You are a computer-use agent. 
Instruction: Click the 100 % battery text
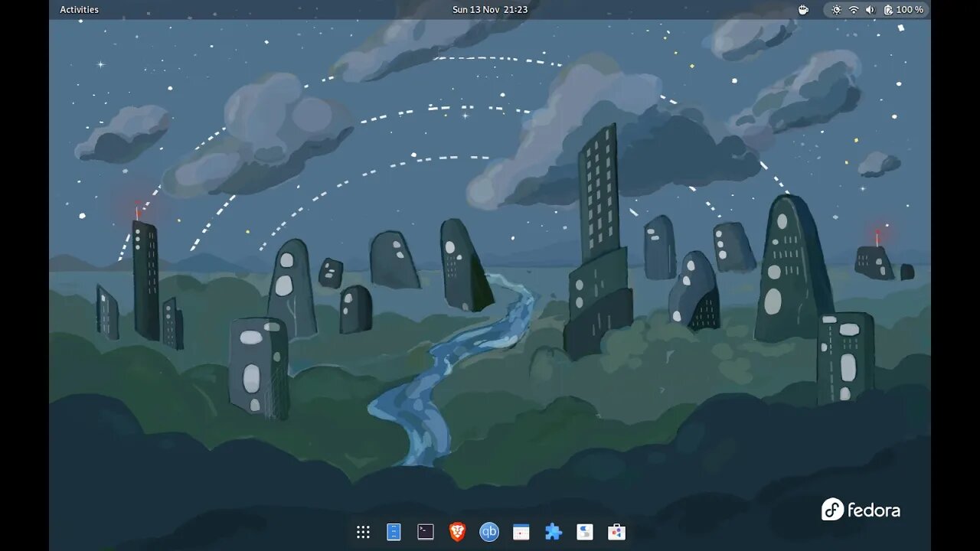point(910,10)
